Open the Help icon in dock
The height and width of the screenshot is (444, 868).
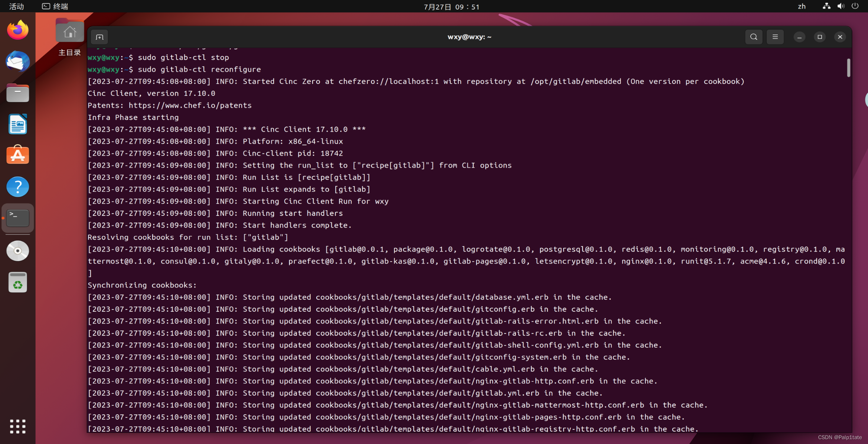point(17,187)
